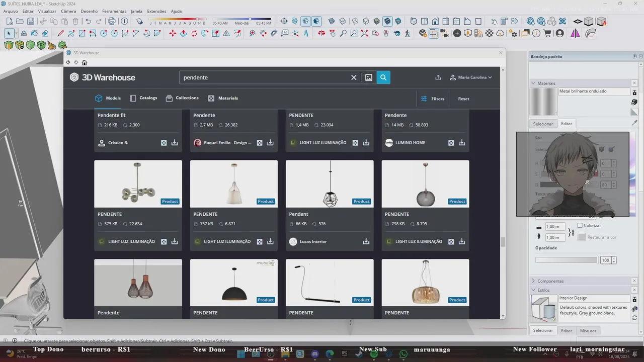Toggle Shaded With Textures style icon

pyautogui.click(x=387, y=21)
